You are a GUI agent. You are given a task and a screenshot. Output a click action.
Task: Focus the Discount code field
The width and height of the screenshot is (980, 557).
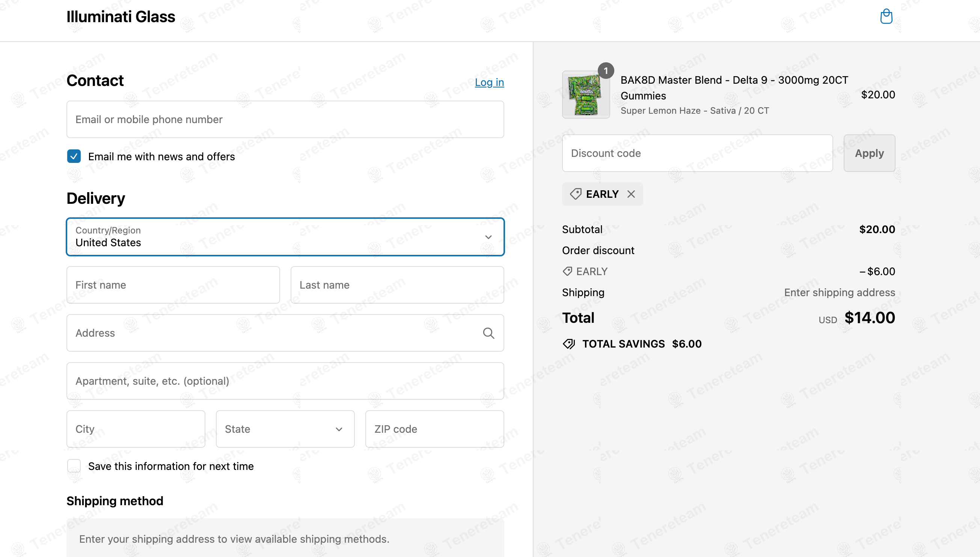(x=697, y=153)
